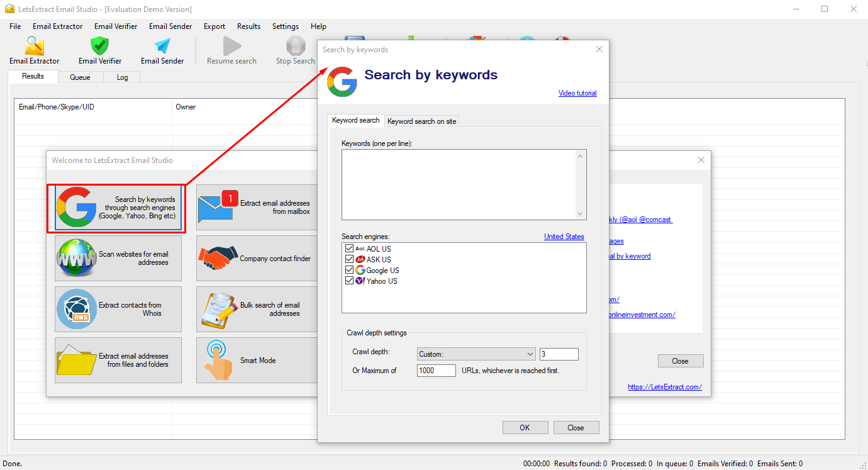Choose Scan websites for email addresses
The image size is (868, 470).
(x=118, y=259)
